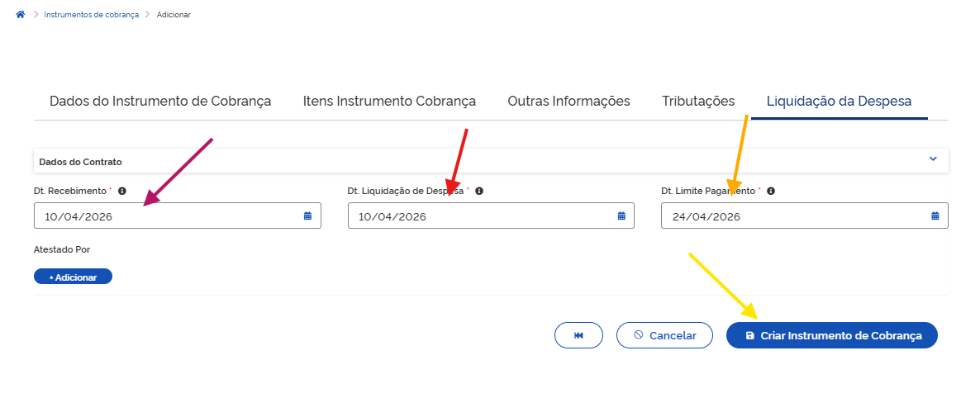The height and width of the screenshot is (398, 980).
Task: Open Instrumentos de cobrança breadcrumb link
Action: click(92, 15)
